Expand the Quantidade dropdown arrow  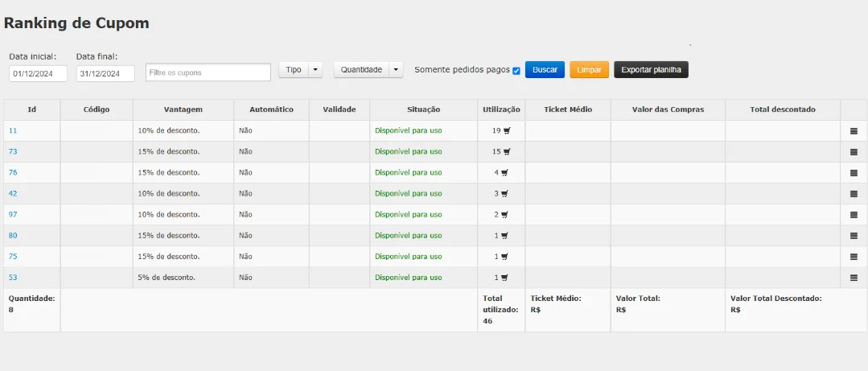tap(396, 70)
